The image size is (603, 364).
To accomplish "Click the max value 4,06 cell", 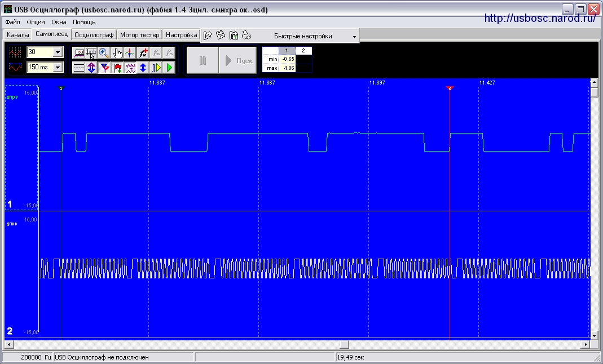I will tap(287, 68).
